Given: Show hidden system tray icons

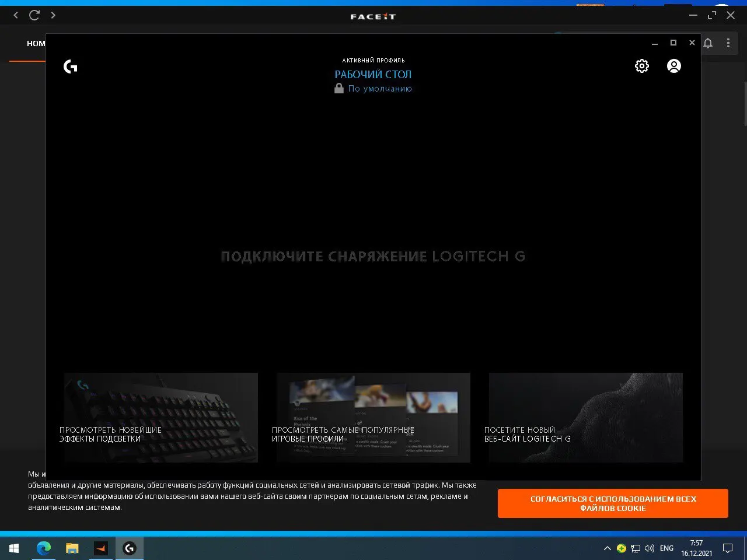Looking at the screenshot, I should (x=607, y=548).
